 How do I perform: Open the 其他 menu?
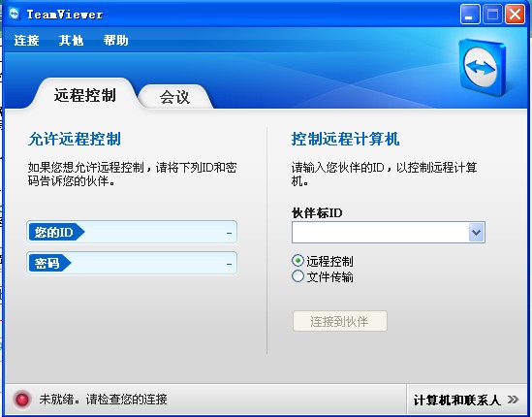(x=71, y=41)
